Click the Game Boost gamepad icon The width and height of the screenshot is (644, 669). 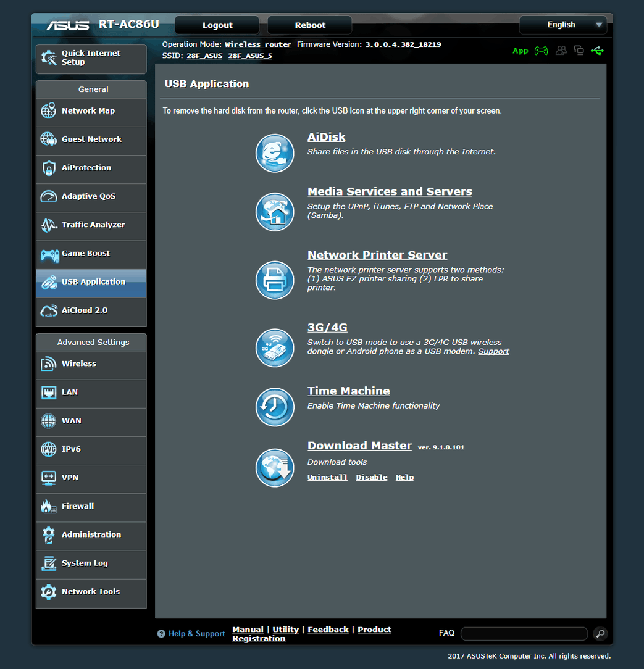coord(49,255)
